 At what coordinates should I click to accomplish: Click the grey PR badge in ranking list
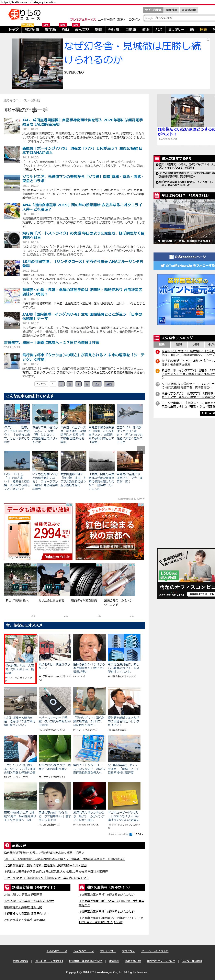coord(158,384)
